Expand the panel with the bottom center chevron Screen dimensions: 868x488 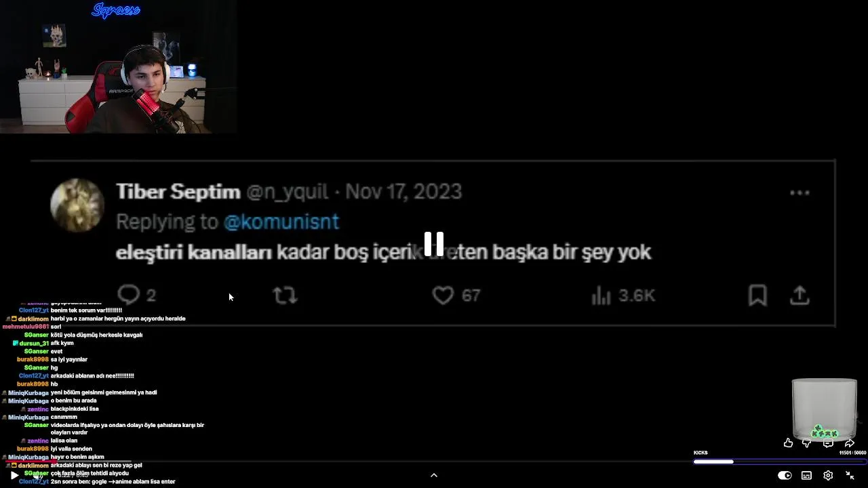[434, 475]
